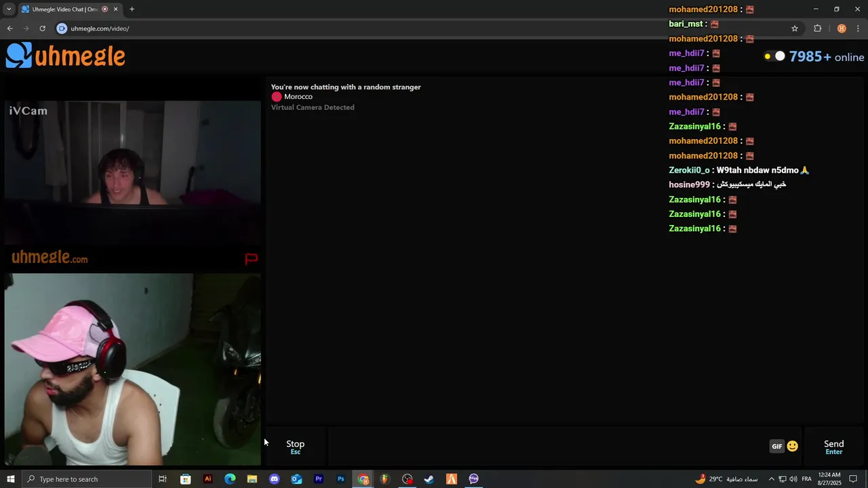Switch to Chrome in the taskbar
Screen dimensions: 868x488
tap(363, 479)
